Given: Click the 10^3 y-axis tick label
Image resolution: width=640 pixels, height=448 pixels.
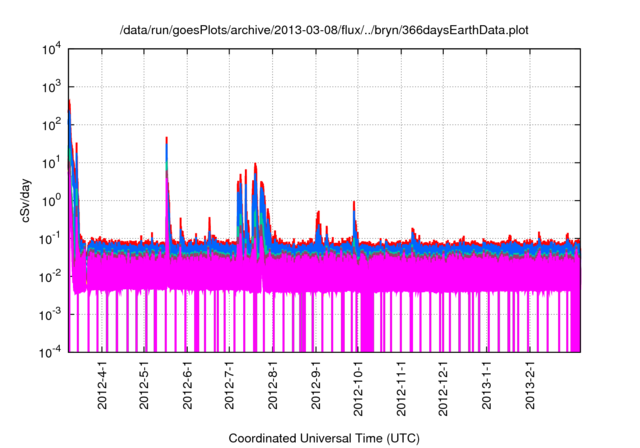Looking at the screenshot, I should click(x=51, y=87).
